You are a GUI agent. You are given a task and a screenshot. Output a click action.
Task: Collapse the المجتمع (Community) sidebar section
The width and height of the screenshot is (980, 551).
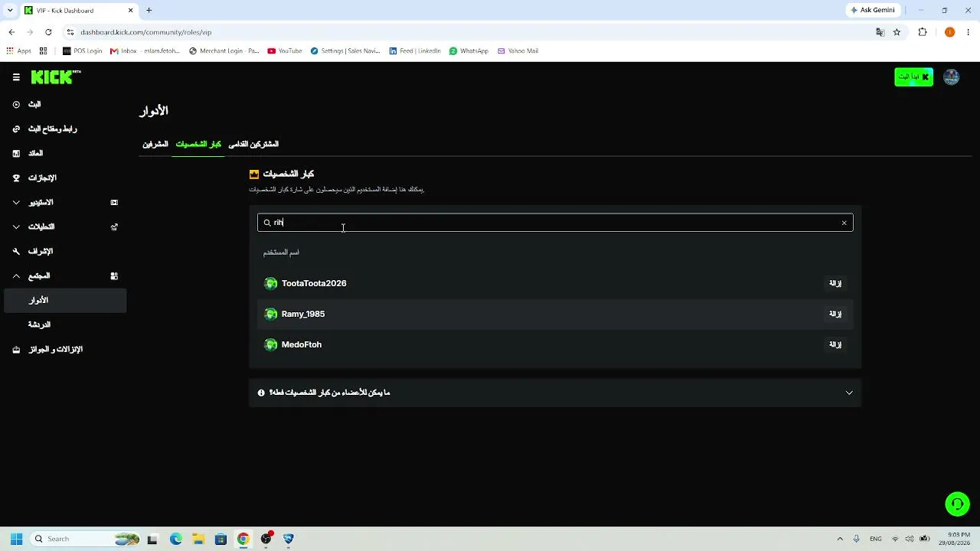click(65, 275)
